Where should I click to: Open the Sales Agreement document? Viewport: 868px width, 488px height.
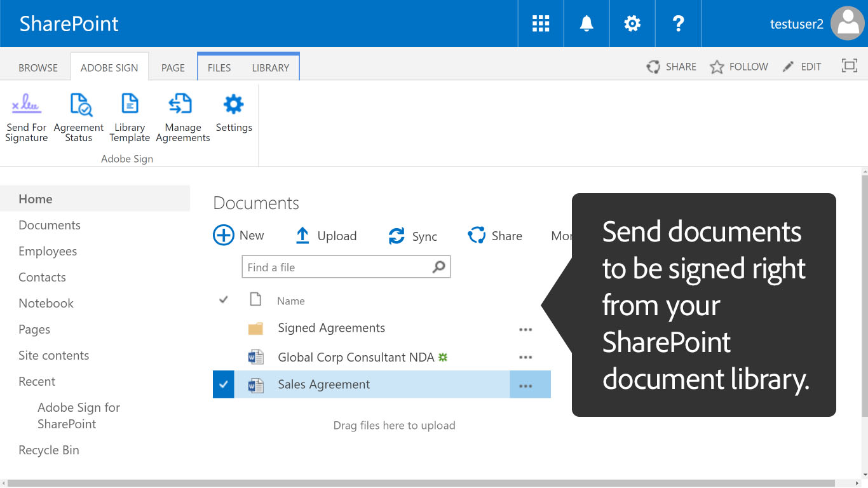point(324,384)
